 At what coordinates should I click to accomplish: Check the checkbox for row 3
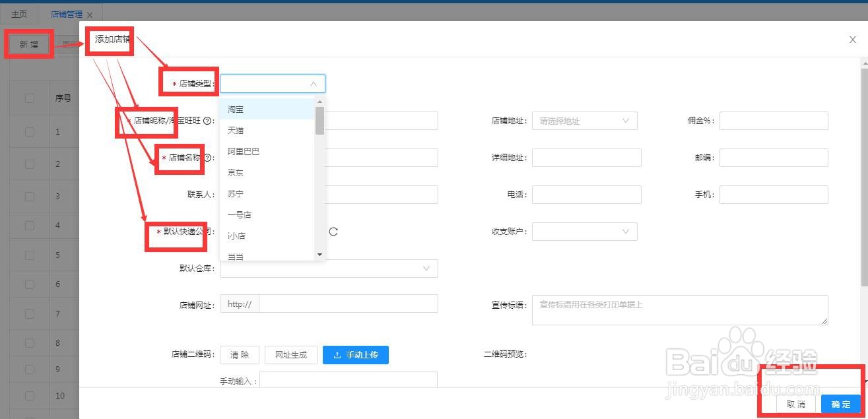30,196
